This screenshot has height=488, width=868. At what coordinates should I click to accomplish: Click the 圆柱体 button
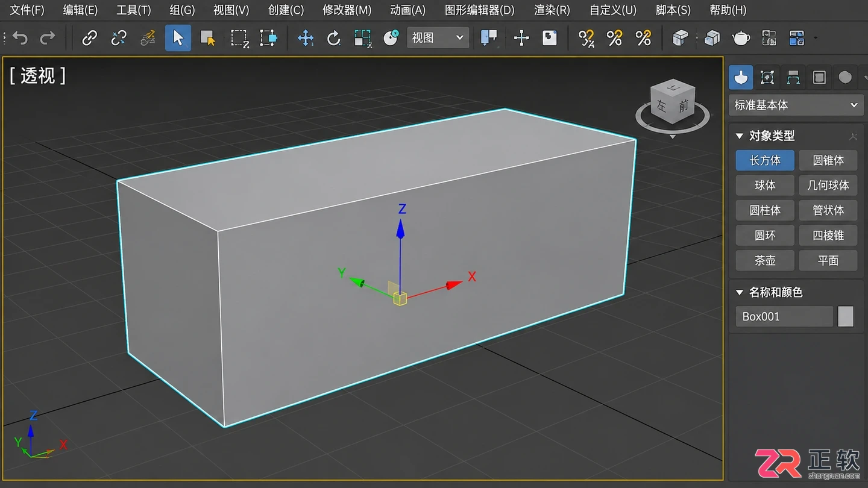coord(765,210)
